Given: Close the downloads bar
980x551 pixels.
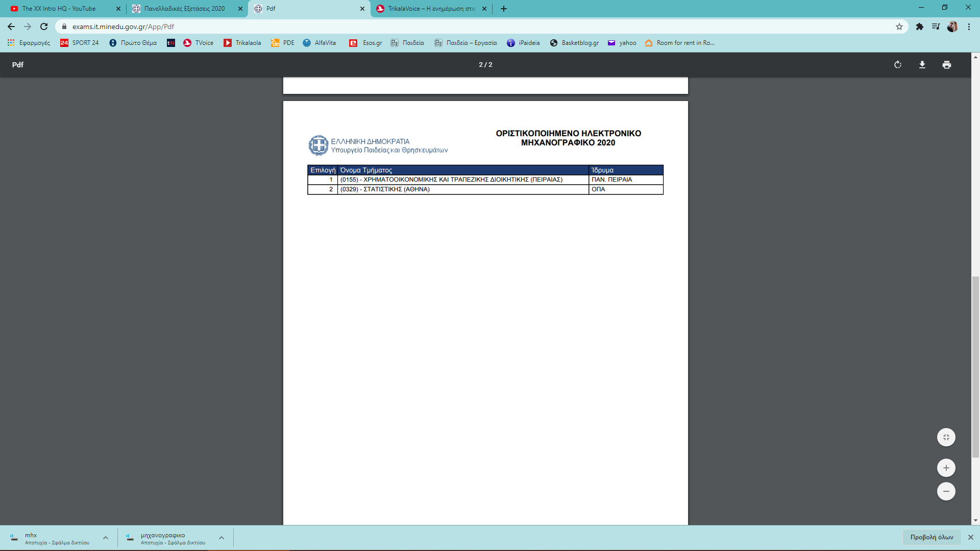Looking at the screenshot, I should pyautogui.click(x=971, y=537).
